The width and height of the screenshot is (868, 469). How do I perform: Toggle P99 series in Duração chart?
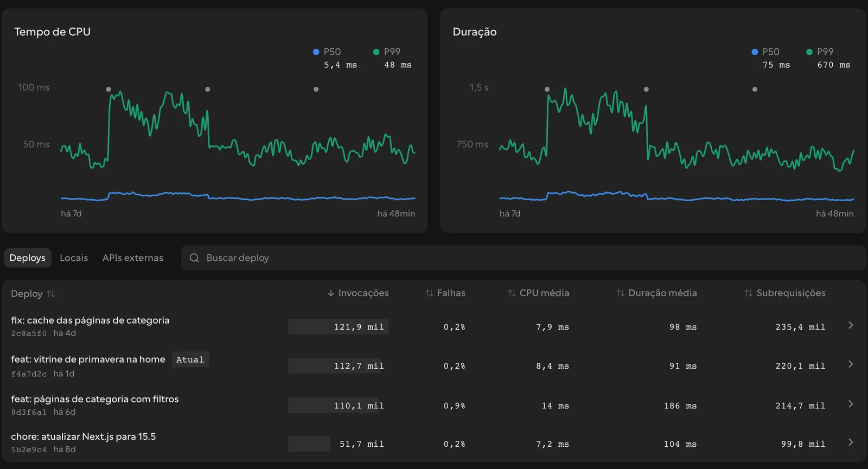click(x=820, y=52)
